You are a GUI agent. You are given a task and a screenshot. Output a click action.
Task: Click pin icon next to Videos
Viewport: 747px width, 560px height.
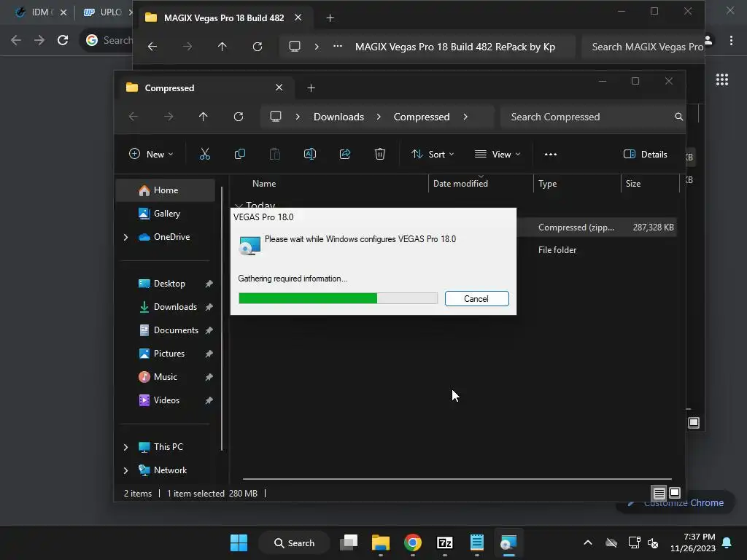point(209,400)
